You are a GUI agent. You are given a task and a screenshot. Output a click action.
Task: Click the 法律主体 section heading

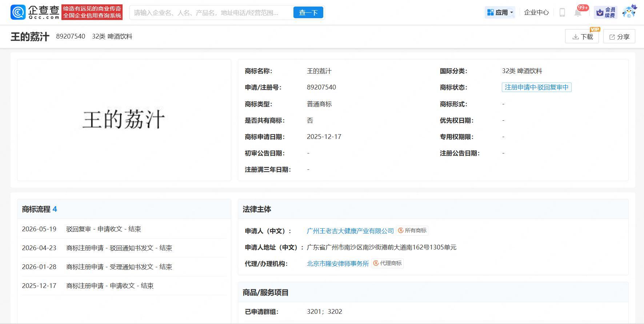tap(257, 209)
